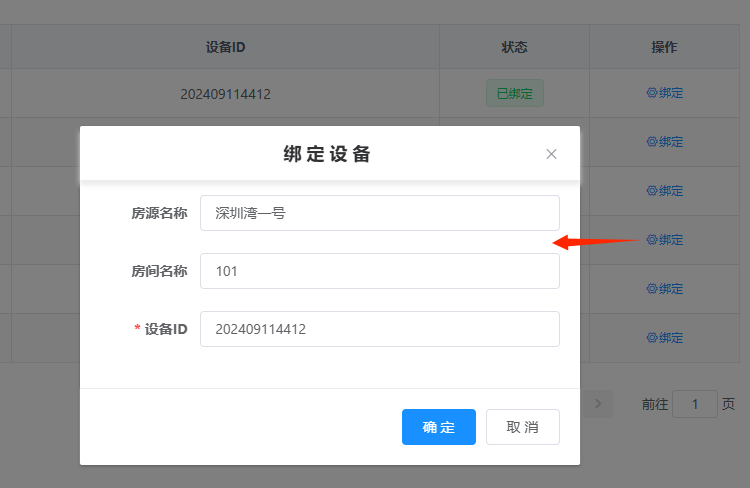Click the 绑定 gear icon in third row
750x488 pixels.
click(652, 191)
